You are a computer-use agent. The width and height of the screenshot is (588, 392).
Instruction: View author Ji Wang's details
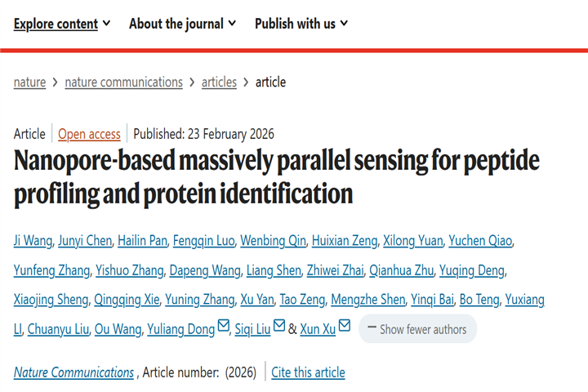pyautogui.click(x=33, y=240)
